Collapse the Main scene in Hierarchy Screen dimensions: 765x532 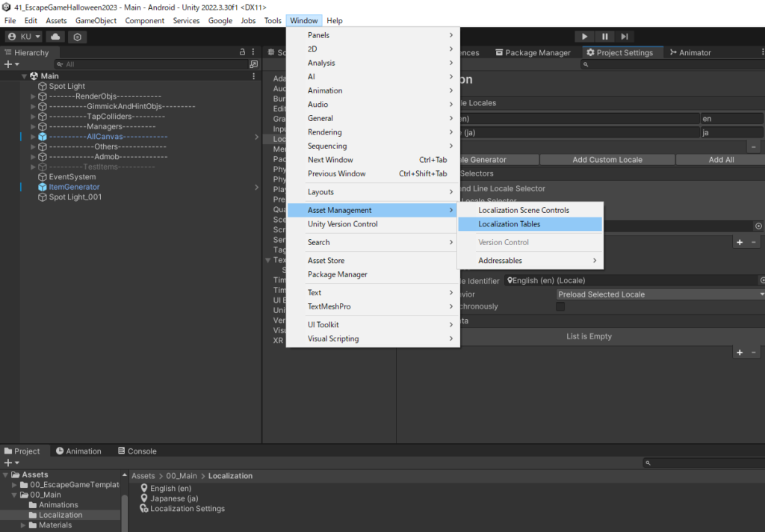click(24, 76)
